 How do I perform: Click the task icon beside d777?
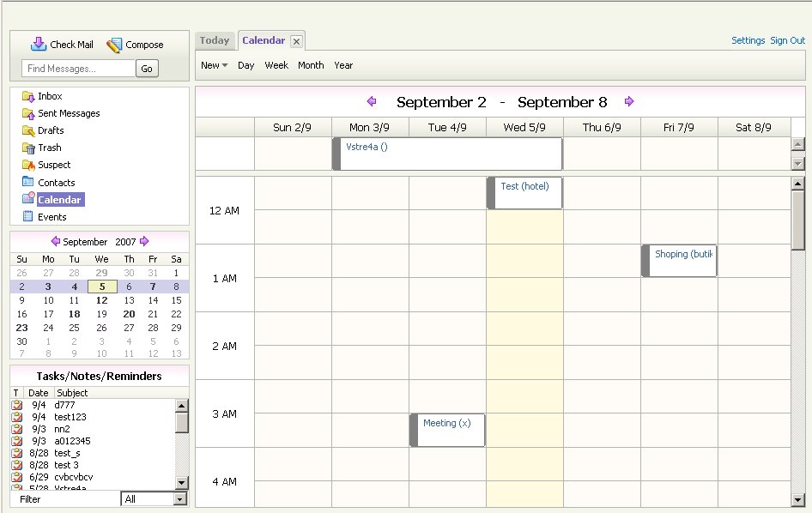coord(19,404)
